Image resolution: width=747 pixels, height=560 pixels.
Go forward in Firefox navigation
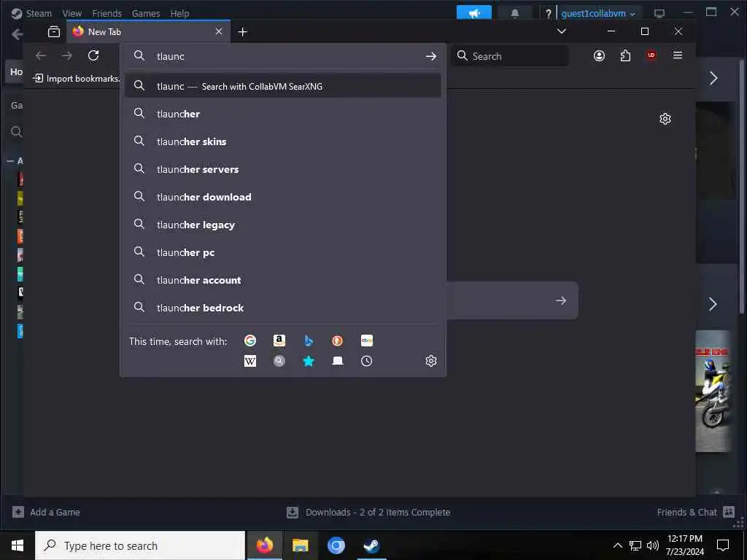pos(67,55)
